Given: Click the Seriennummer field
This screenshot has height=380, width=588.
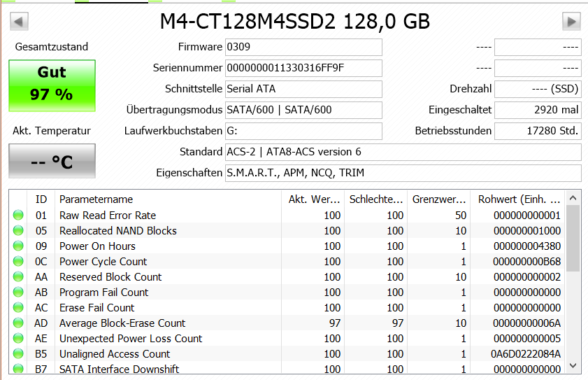Looking at the screenshot, I should click(303, 68).
